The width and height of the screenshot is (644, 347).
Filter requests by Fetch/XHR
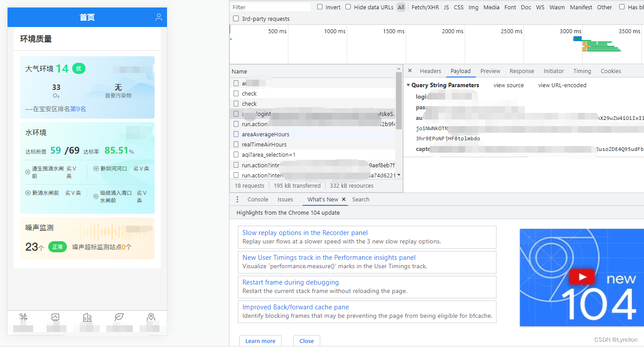[425, 7]
